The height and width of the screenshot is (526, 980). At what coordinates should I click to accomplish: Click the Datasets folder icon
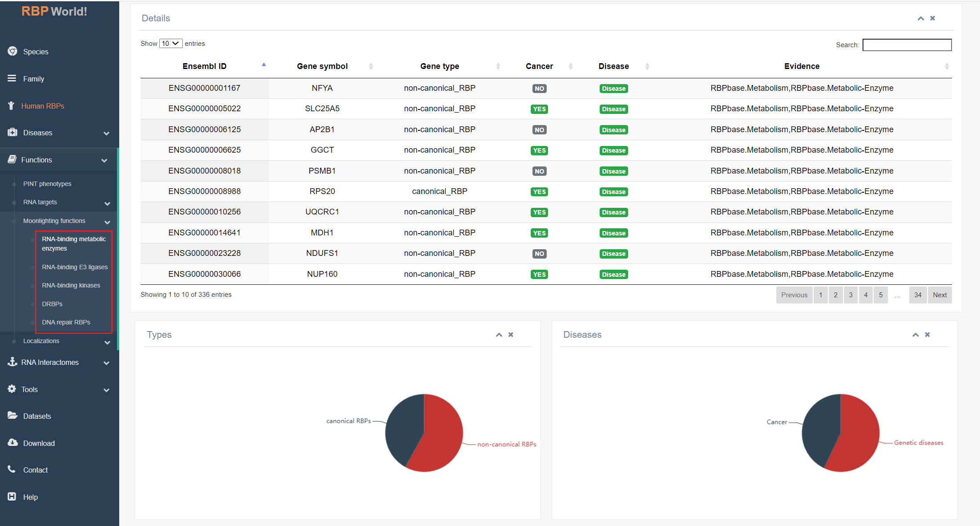pyautogui.click(x=12, y=415)
